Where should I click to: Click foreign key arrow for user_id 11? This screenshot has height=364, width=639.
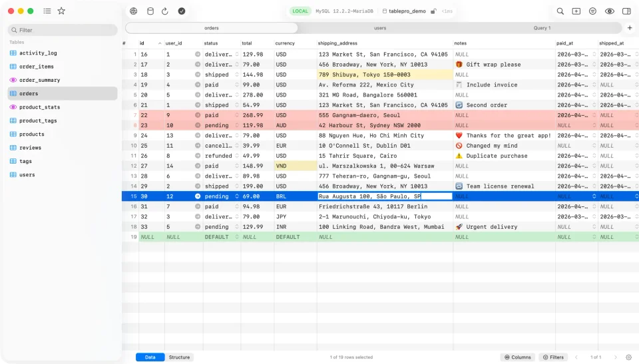pos(198,146)
